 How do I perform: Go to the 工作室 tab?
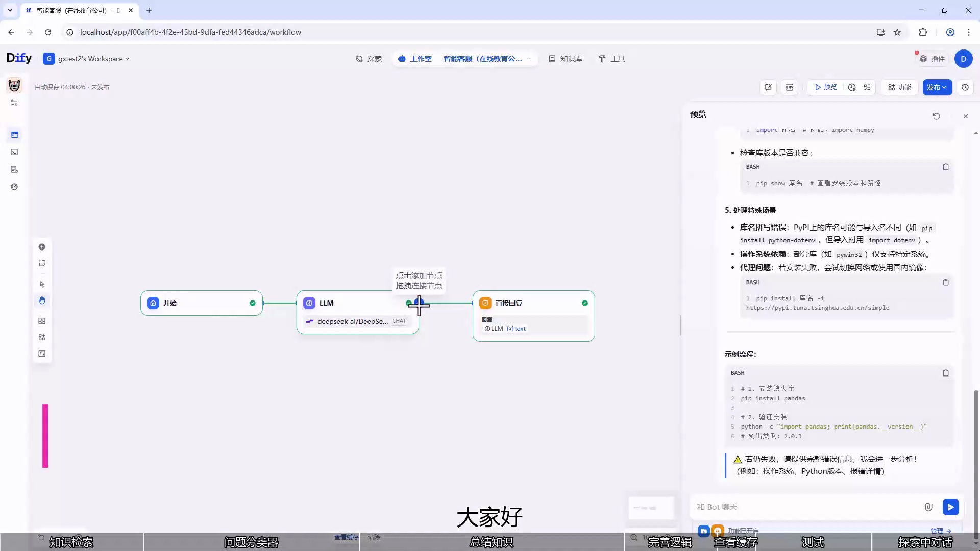coord(415,59)
